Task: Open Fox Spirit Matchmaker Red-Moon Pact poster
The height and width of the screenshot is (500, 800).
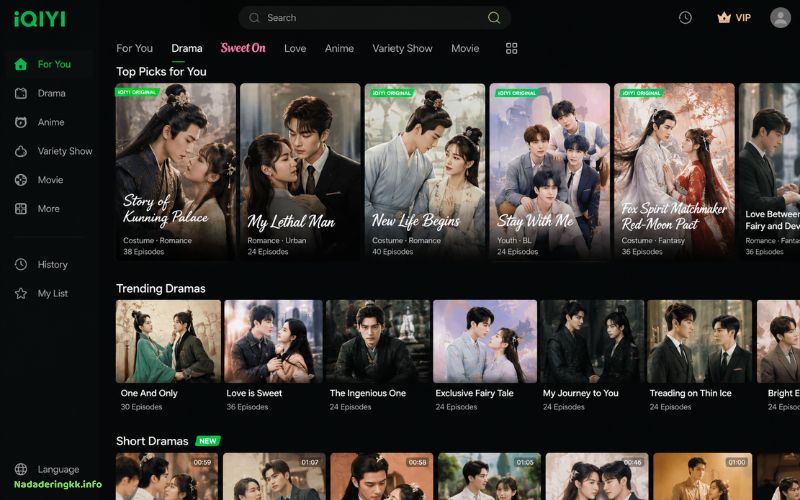Action: click(674, 172)
